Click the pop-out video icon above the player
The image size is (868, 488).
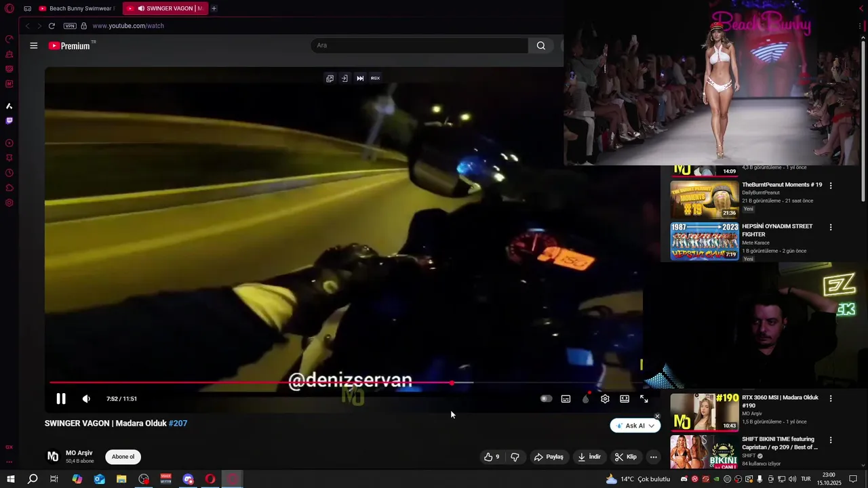(x=330, y=78)
